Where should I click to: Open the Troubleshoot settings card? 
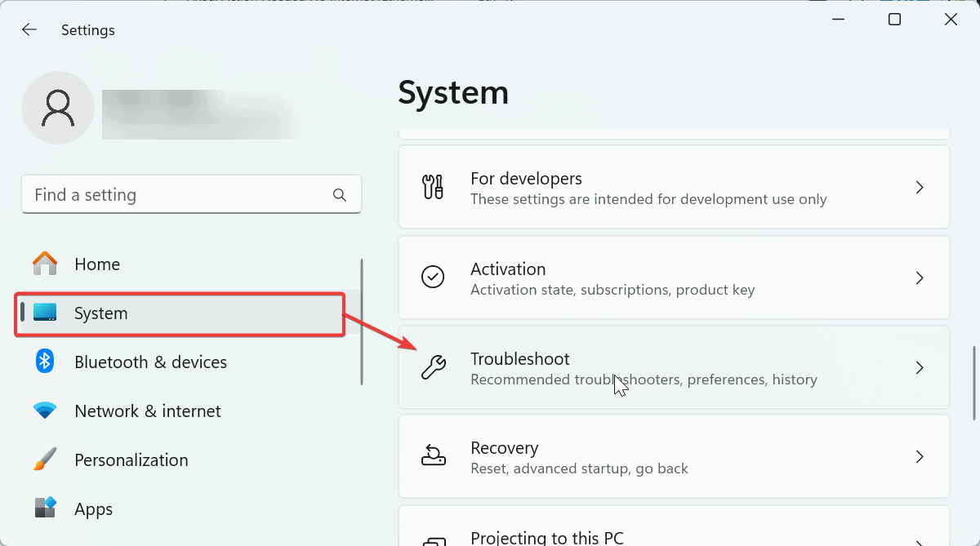(x=674, y=367)
